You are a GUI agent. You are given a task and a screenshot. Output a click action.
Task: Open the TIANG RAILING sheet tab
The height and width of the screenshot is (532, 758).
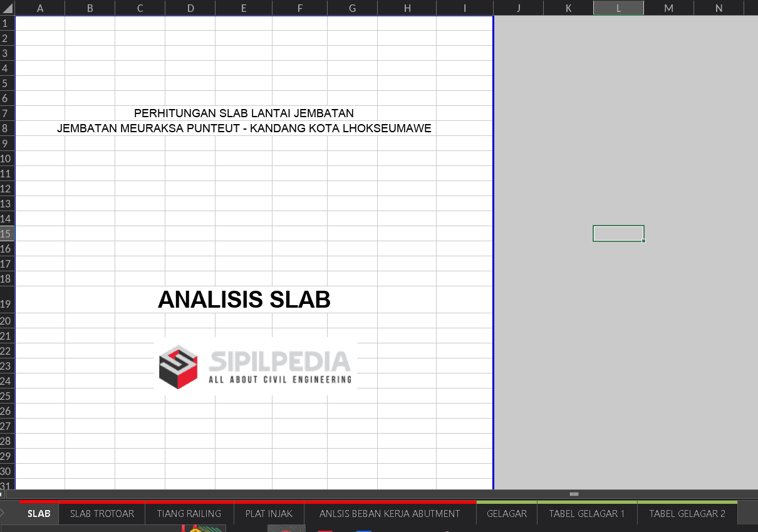click(189, 514)
